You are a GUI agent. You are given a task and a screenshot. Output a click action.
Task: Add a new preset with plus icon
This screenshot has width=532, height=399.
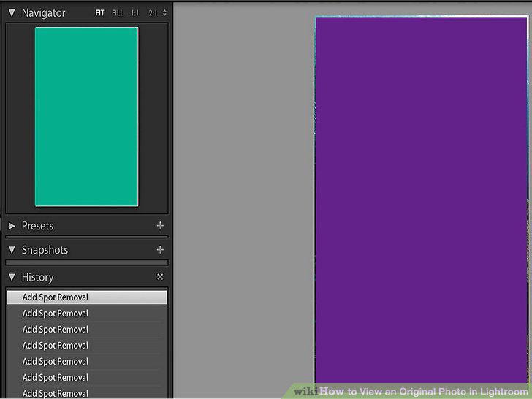click(x=160, y=226)
